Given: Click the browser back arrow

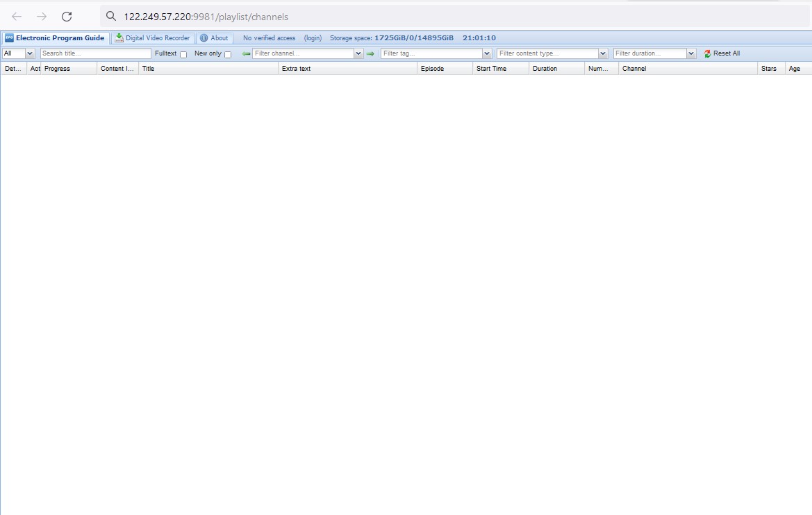Looking at the screenshot, I should tap(17, 17).
